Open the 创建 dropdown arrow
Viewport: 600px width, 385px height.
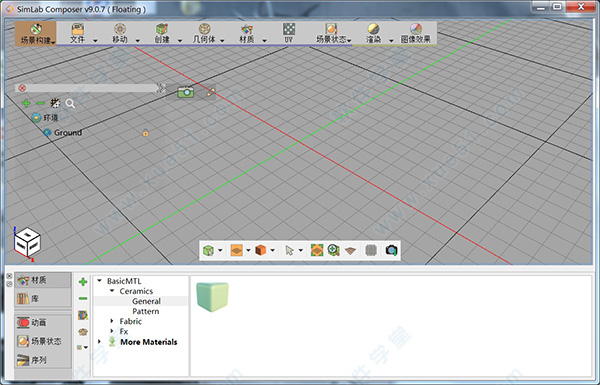[180, 40]
